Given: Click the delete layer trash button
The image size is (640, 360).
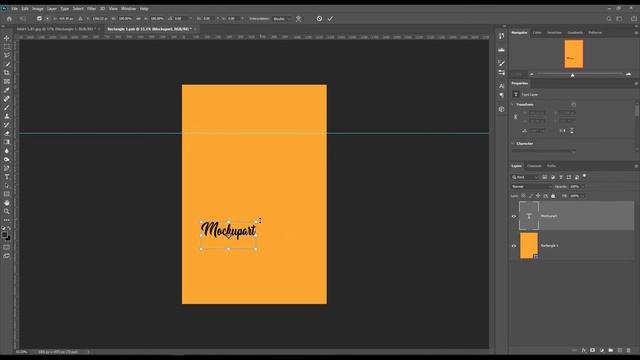Looking at the screenshot, I should [x=629, y=350].
